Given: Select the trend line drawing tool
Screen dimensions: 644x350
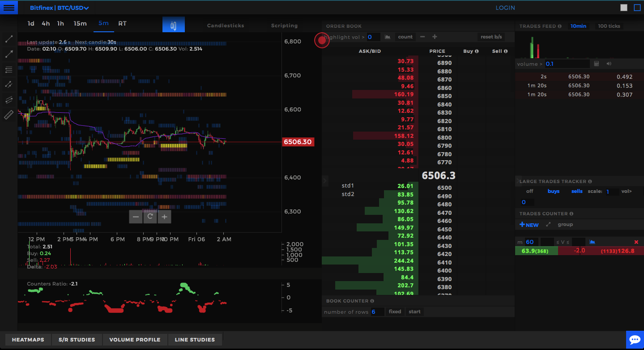Looking at the screenshot, I should 8,38.
